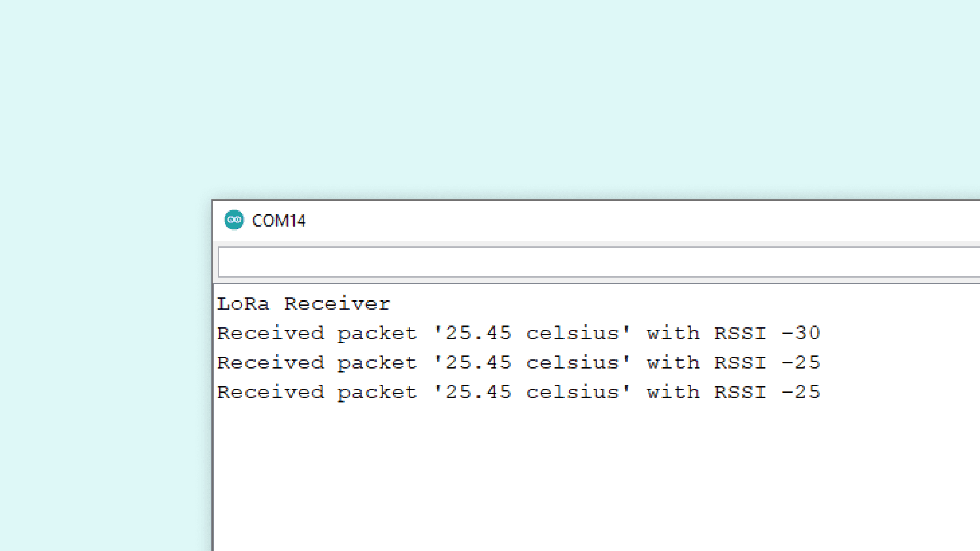Click the 'LoRa Receiver' output line

304,304
